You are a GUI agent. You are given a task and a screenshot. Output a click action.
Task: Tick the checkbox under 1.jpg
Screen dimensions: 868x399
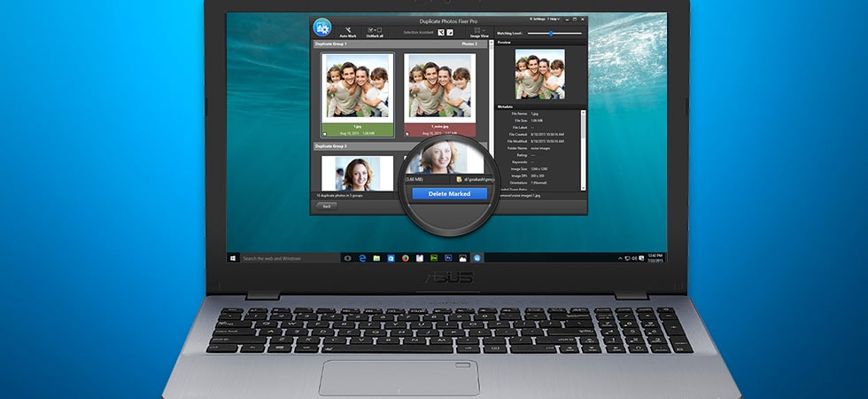tap(324, 134)
